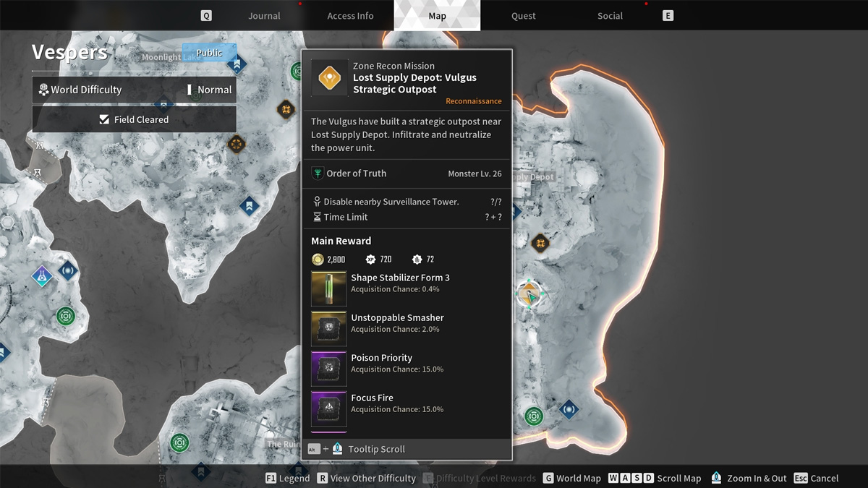
Task: Click the purple flask research icon on map
Action: 42,275
